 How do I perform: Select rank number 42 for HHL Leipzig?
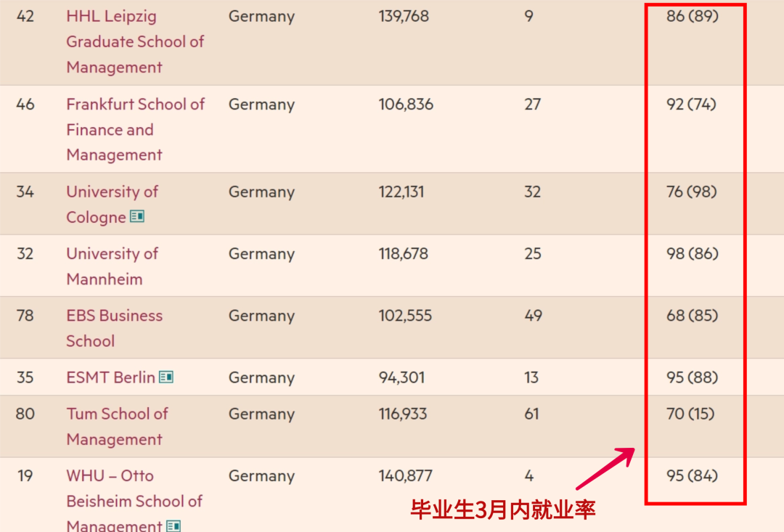(25, 16)
